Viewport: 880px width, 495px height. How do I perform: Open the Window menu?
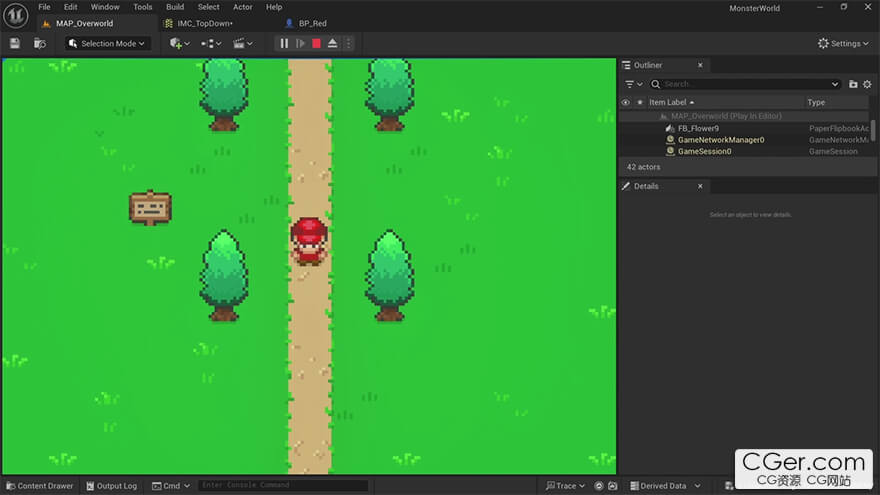tap(105, 7)
